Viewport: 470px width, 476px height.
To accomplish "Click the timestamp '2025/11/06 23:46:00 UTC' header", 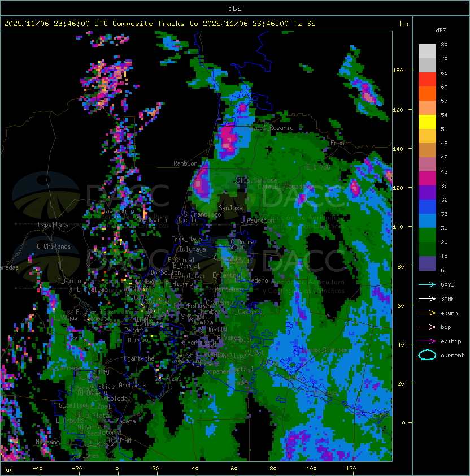I will pos(55,24).
